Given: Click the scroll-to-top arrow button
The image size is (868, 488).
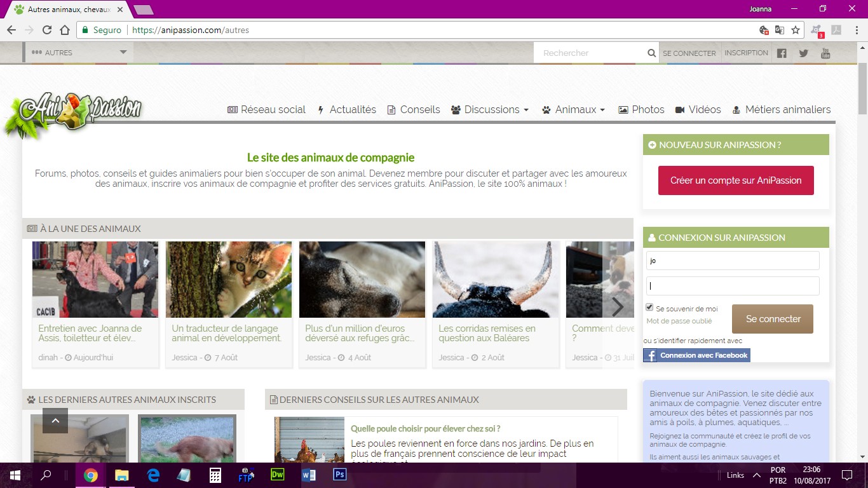Looking at the screenshot, I should coord(55,421).
